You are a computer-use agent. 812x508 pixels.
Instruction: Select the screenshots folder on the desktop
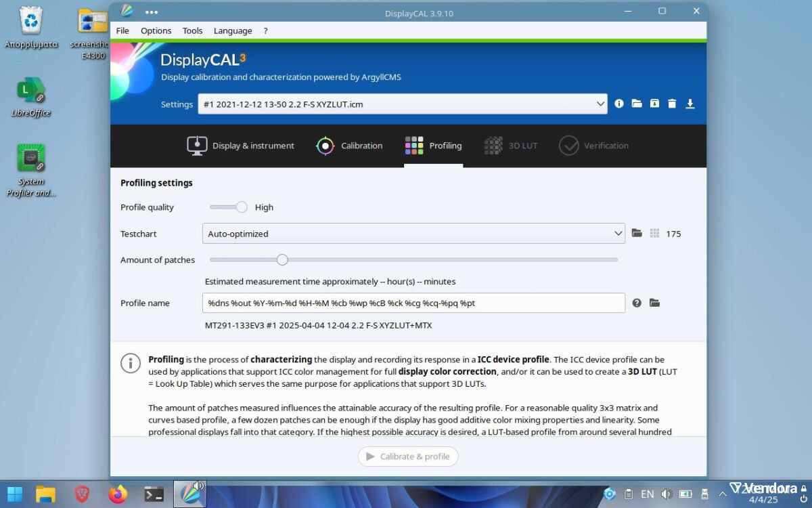tap(93, 34)
